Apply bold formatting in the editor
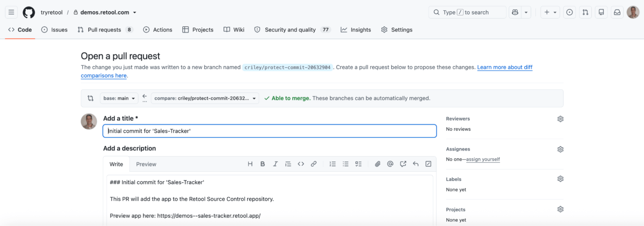Viewport: 644px width, 226px height. click(x=263, y=164)
